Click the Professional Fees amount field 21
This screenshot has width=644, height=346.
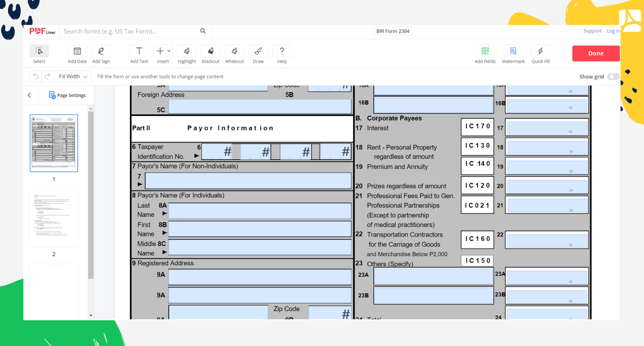pyautogui.click(x=547, y=206)
